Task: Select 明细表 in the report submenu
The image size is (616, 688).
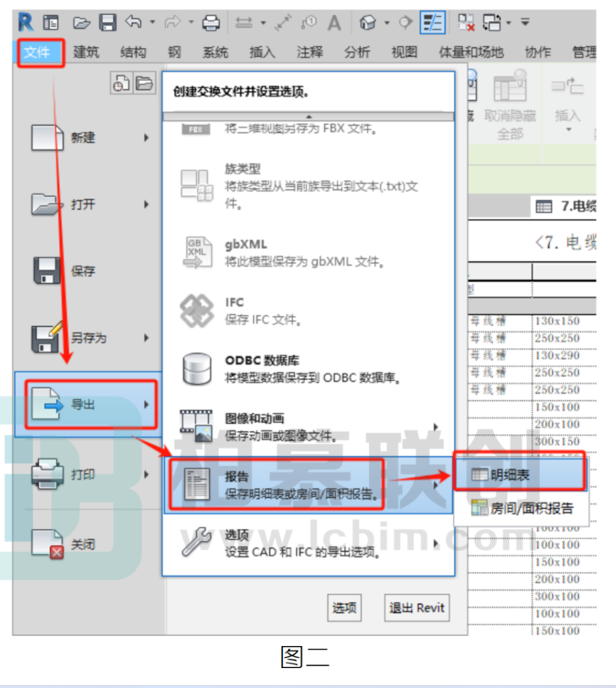Action: pyautogui.click(x=520, y=475)
